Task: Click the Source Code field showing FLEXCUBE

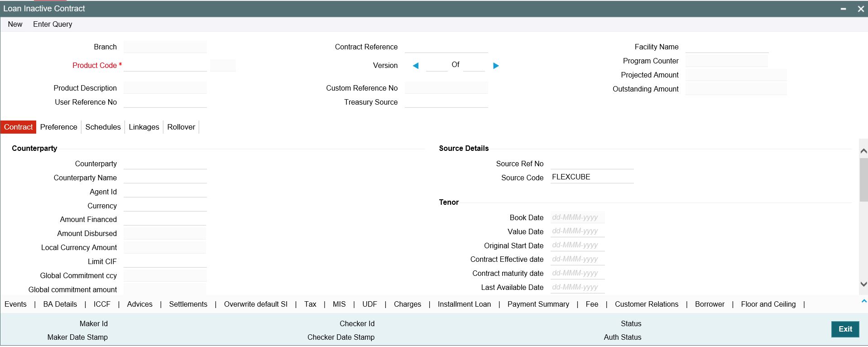Action: (592, 178)
